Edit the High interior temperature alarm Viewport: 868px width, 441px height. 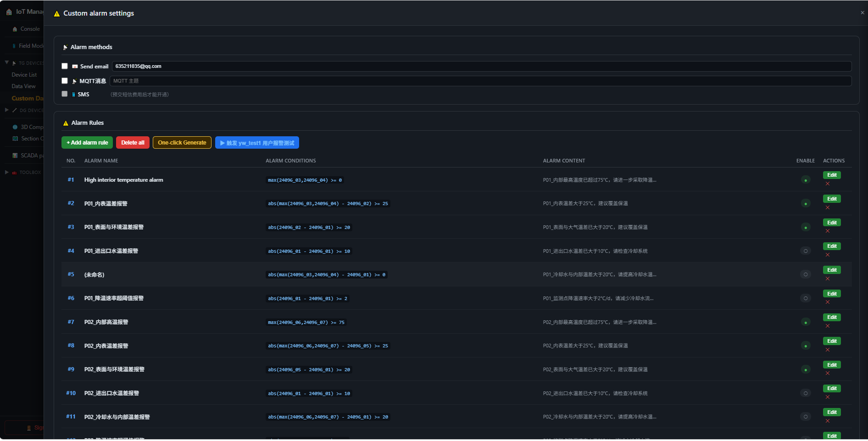[832, 175]
